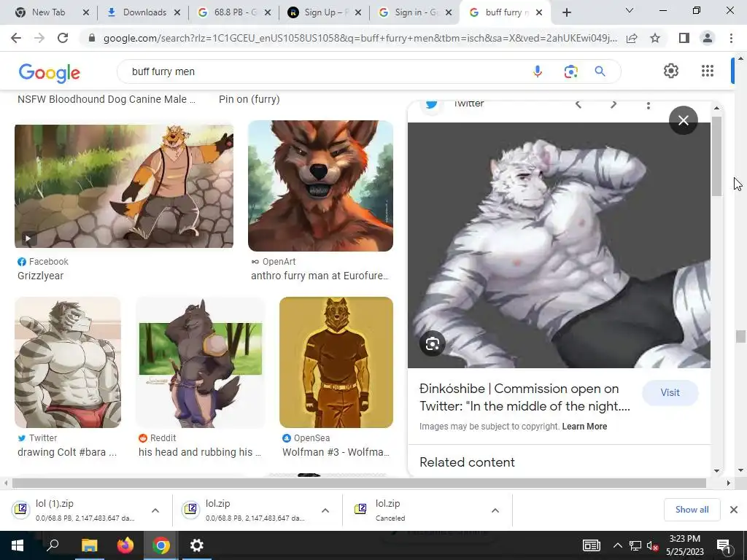The height and width of the screenshot is (560, 747).
Task: Open the Chrome profile avatar
Action: click(708, 38)
